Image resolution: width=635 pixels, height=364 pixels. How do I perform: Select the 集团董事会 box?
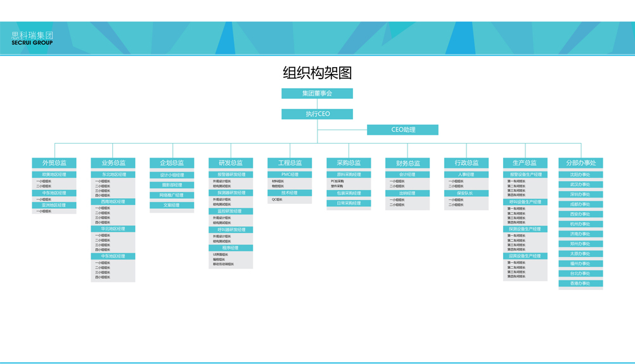(317, 94)
